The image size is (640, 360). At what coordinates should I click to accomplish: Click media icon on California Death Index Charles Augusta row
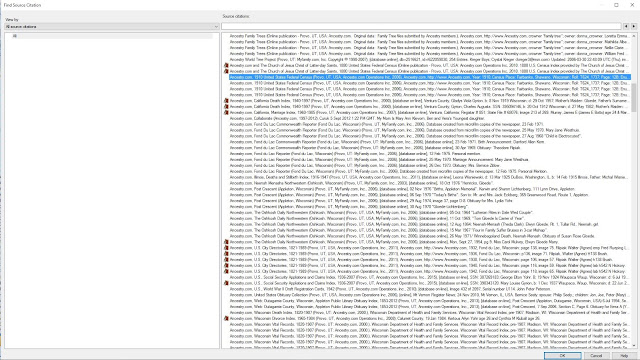(226, 107)
